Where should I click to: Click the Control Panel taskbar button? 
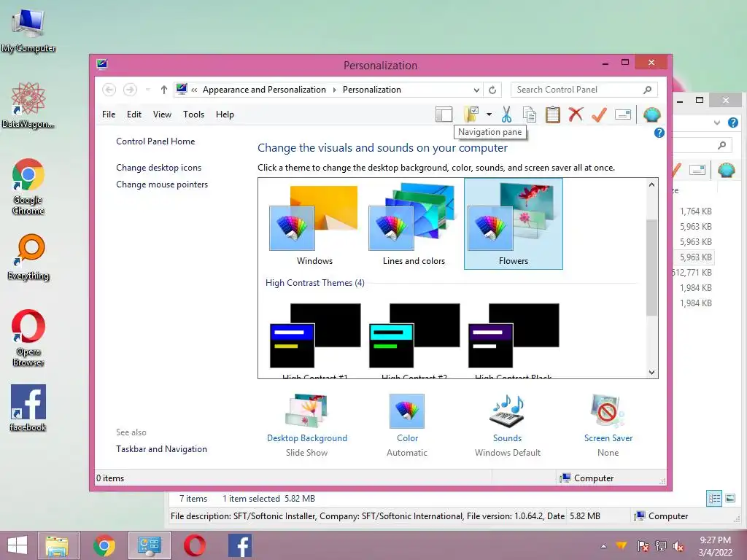point(149,545)
